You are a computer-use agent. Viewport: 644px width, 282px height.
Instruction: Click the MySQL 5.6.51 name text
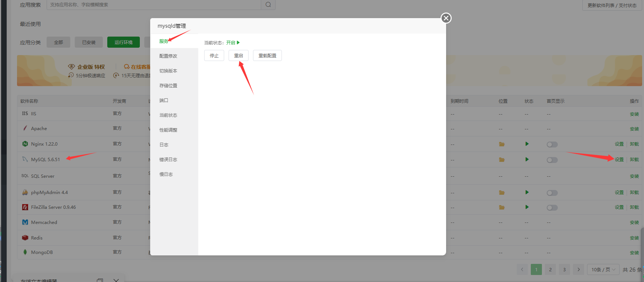pos(45,160)
